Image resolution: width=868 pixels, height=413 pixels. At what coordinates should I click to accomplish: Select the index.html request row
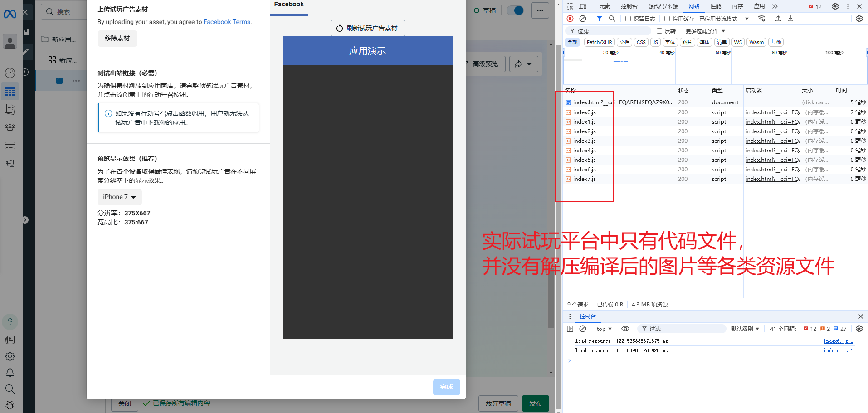(715, 102)
